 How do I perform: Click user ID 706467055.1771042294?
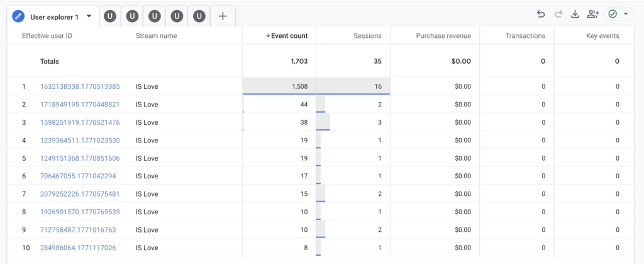pos(78,176)
